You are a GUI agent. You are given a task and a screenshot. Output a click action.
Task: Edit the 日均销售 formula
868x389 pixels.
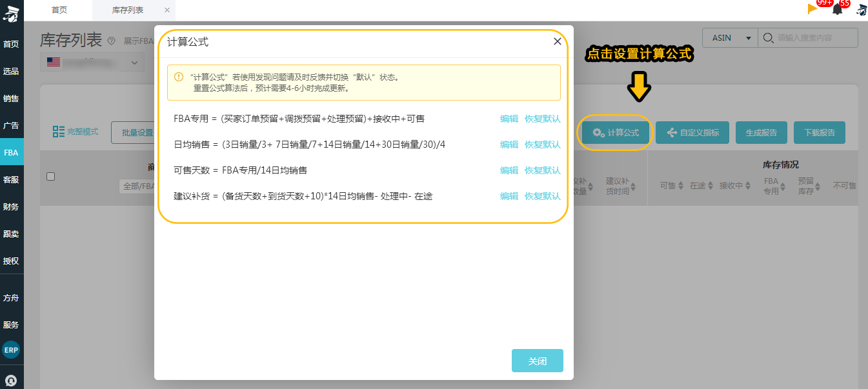pos(509,145)
